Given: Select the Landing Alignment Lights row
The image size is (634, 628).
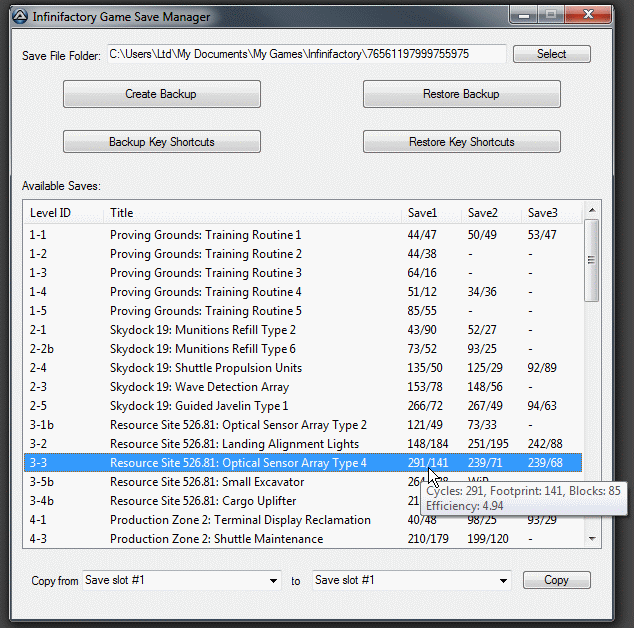Looking at the screenshot, I should (x=303, y=444).
